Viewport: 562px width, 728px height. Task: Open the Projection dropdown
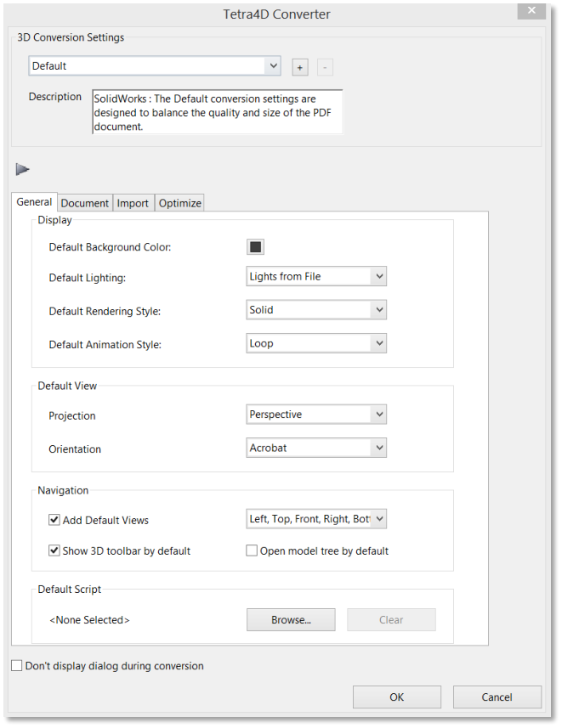click(x=316, y=415)
